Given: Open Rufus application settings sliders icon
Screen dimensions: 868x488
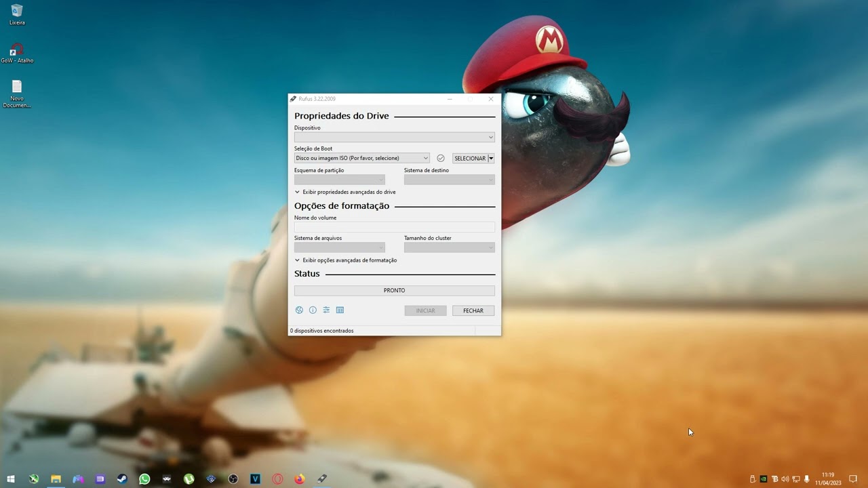Looking at the screenshot, I should [326, 310].
